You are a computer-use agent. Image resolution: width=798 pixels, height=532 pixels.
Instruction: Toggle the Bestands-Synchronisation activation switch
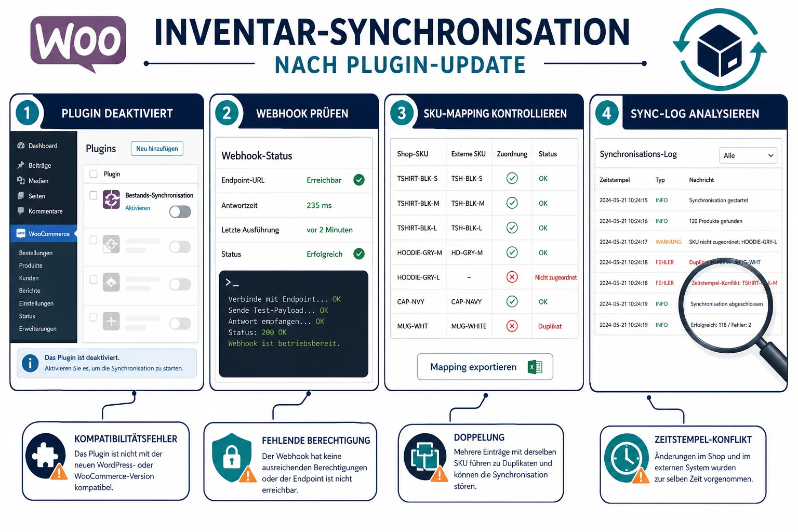click(180, 211)
